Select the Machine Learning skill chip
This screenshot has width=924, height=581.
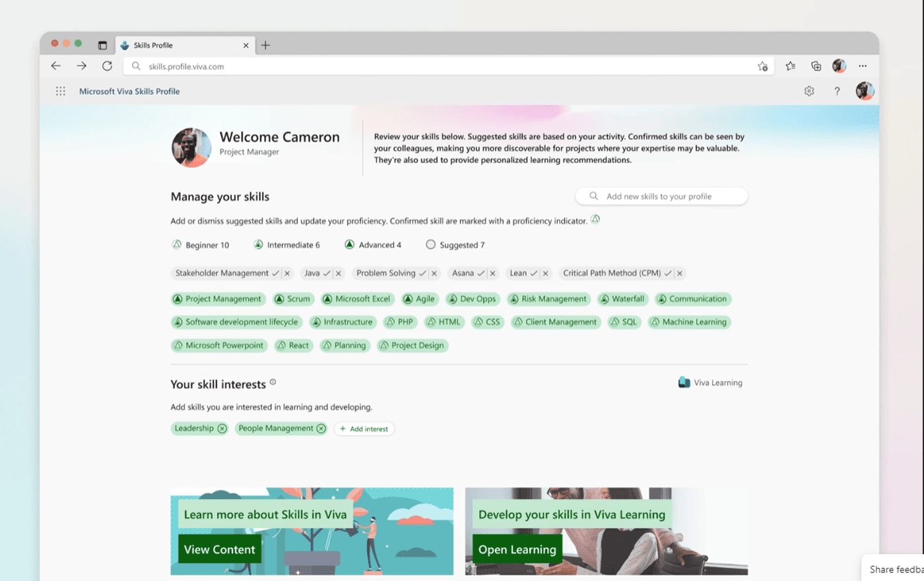(689, 322)
